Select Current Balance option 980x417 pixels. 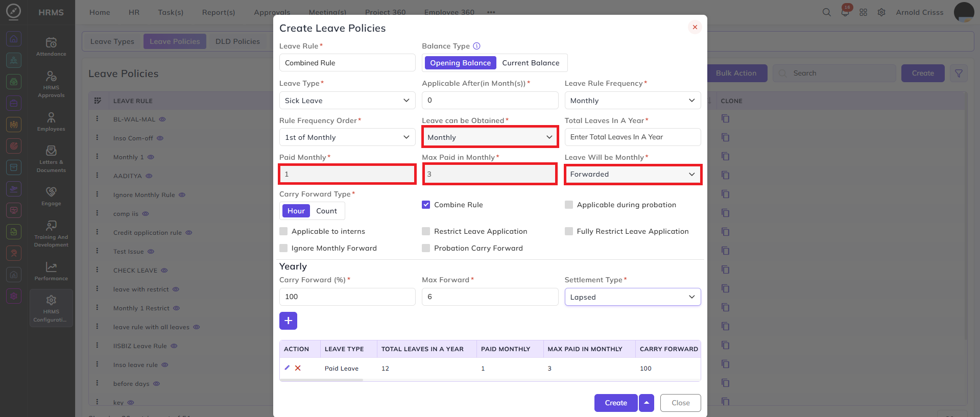(531, 63)
